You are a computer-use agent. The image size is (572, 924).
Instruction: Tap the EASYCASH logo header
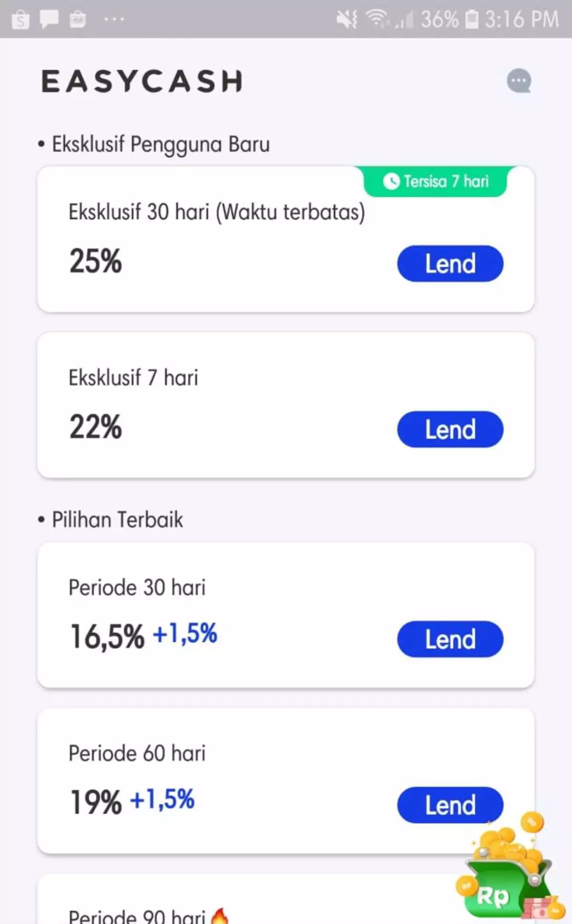(x=142, y=81)
